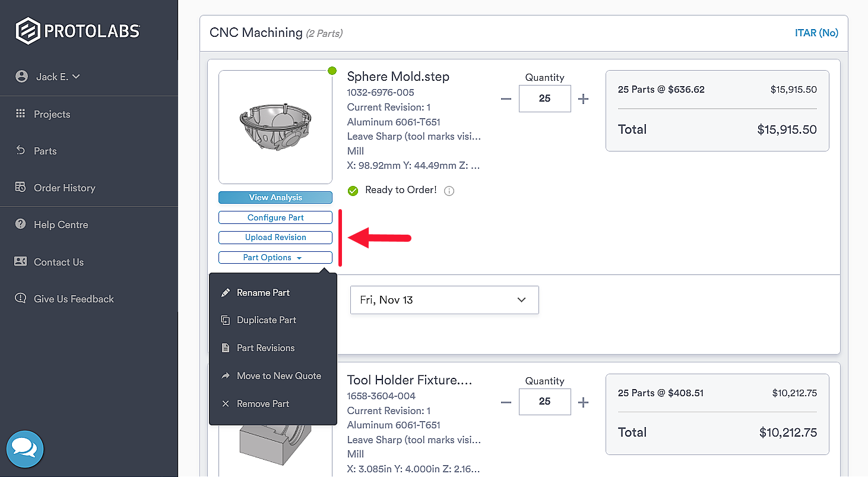Click the X icon for Remove Part

[225, 403]
